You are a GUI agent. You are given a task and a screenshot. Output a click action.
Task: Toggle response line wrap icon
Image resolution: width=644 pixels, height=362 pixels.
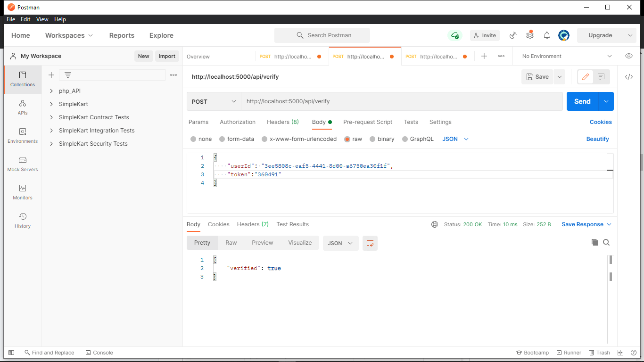[370, 243]
